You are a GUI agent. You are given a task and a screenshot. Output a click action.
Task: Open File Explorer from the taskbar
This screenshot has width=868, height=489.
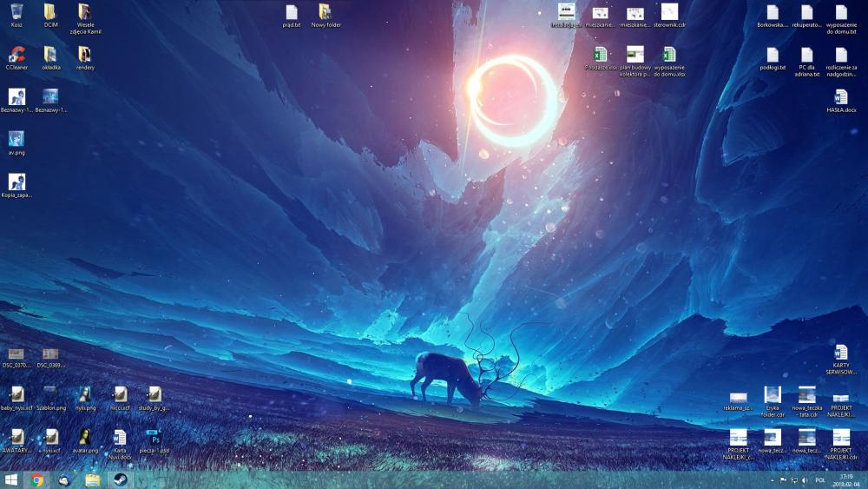coord(91,479)
